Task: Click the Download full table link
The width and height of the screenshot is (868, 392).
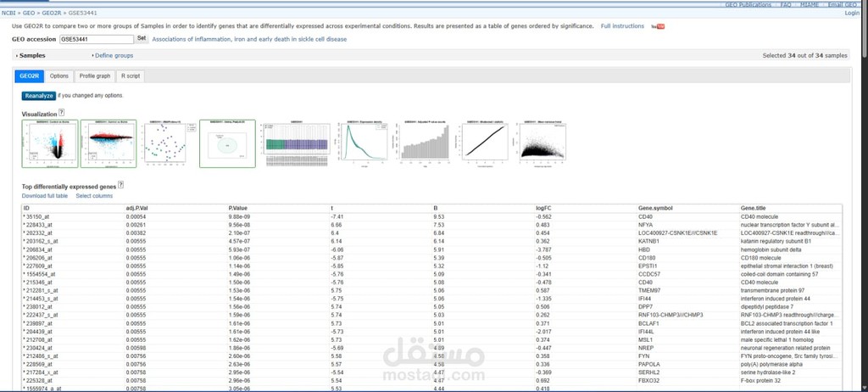Action: coord(45,196)
